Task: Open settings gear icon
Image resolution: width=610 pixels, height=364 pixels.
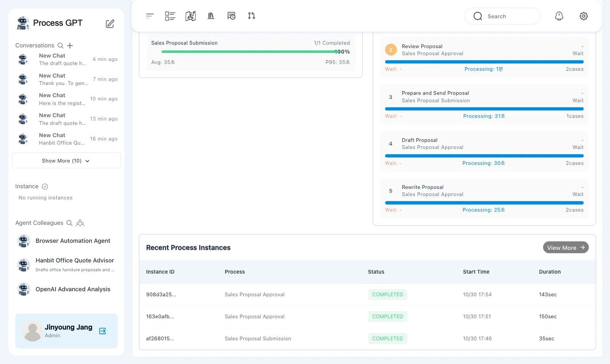Action: 584,16
